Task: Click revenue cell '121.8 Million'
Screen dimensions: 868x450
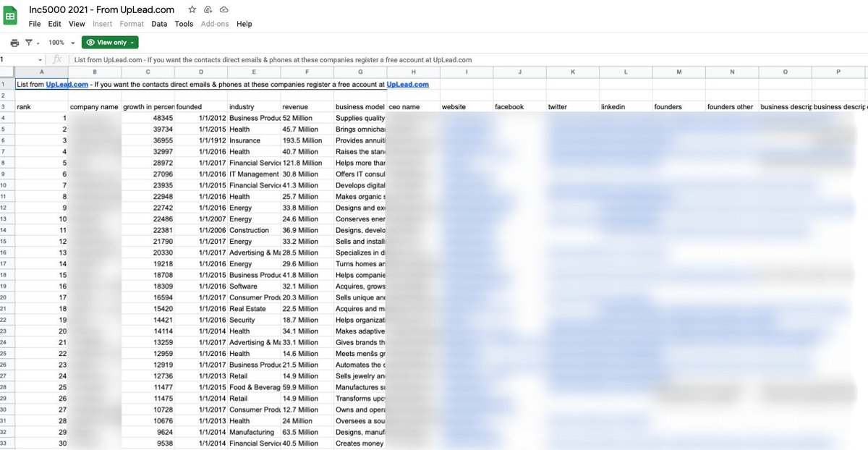Action: pyautogui.click(x=307, y=163)
